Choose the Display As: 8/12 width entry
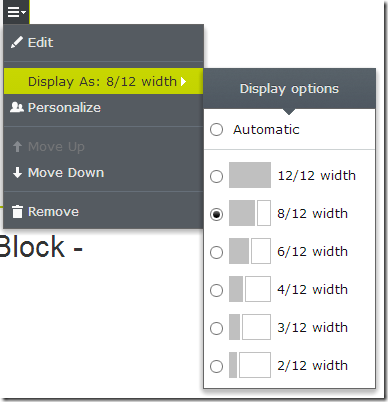Viewport: 388px width, 402px height. point(104,81)
